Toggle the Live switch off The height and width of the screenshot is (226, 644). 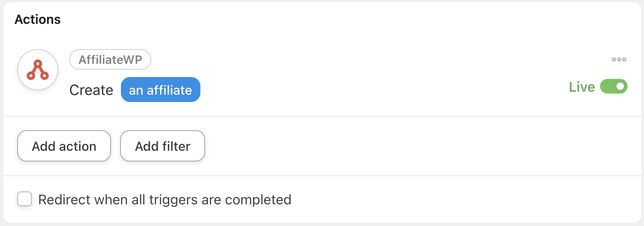(614, 87)
